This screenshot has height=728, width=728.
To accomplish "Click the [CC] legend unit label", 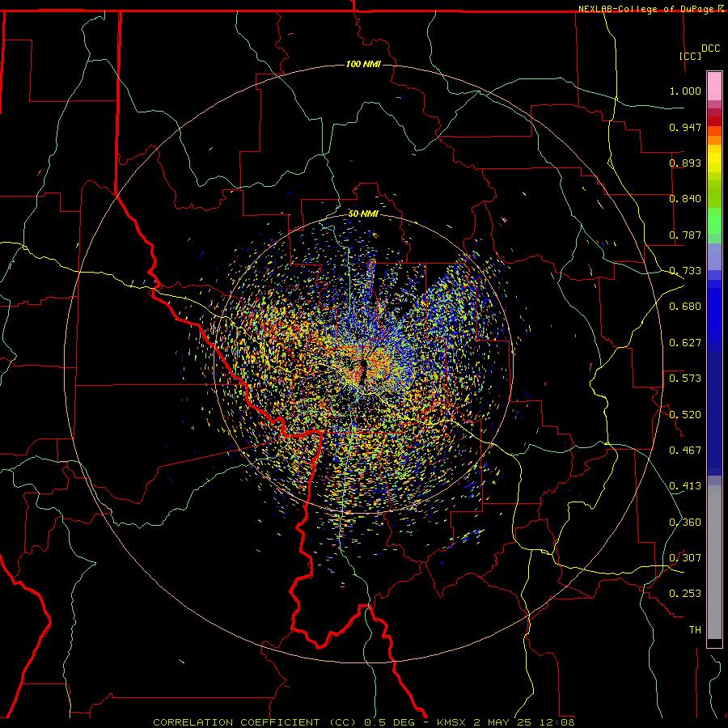I will click(691, 56).
